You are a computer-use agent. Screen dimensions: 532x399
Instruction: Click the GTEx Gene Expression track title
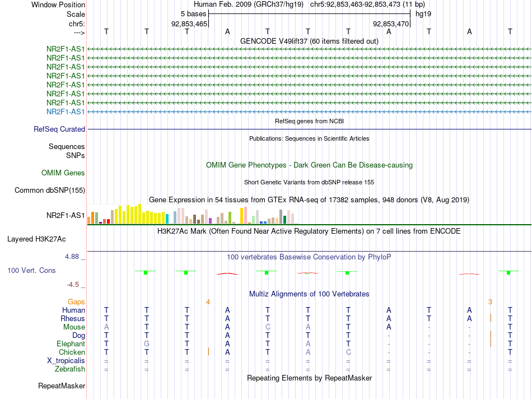tap(309, 199)
